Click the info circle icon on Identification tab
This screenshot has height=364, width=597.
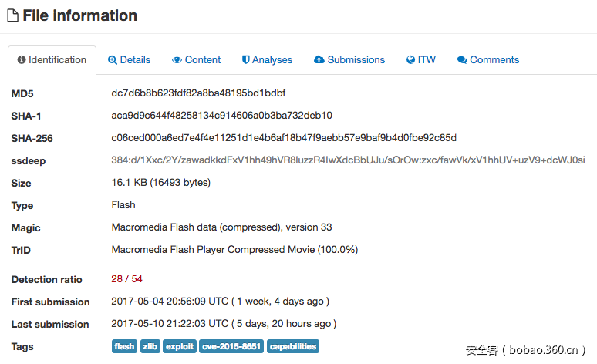coord(22,60)
